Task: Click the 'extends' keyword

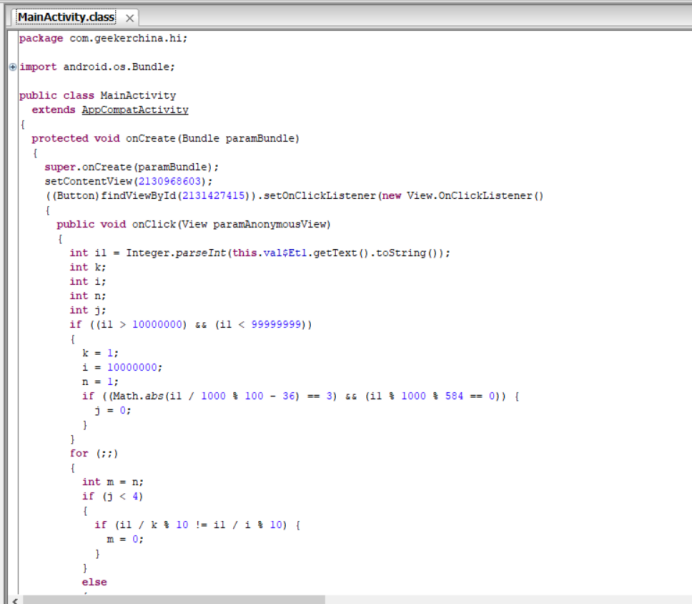Action: pyautogui.click(x=53, y=110)
